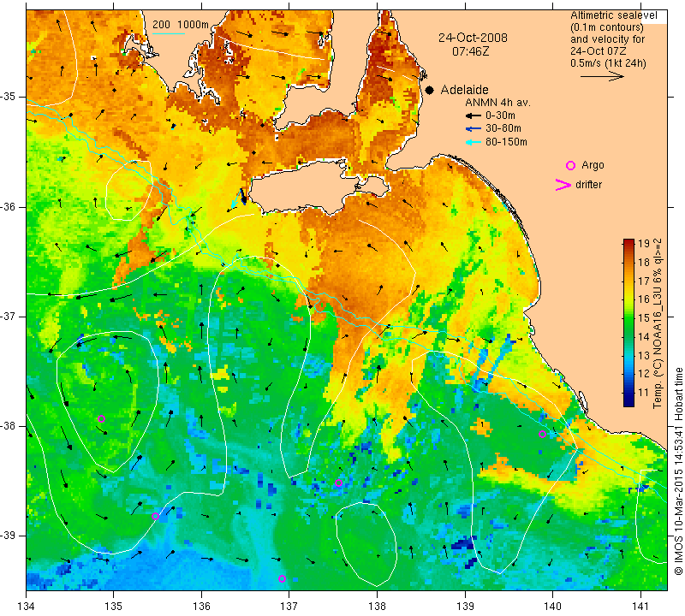The image size is (685, 616).
Task: Click the 136 longitude axis label
Action: click(201, 606)
